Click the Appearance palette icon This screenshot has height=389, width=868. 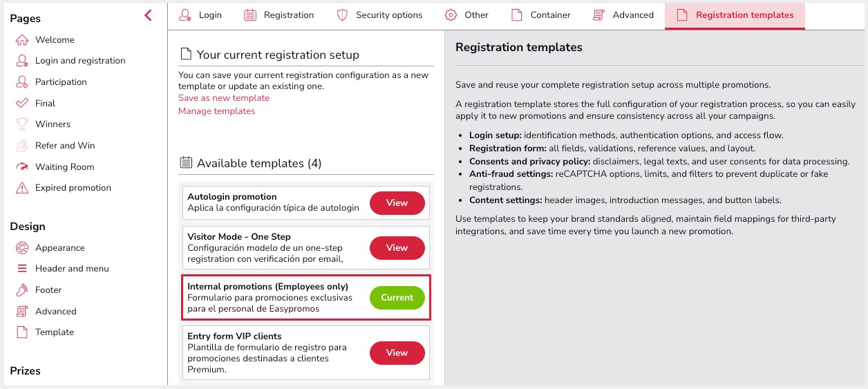point(22,248)
